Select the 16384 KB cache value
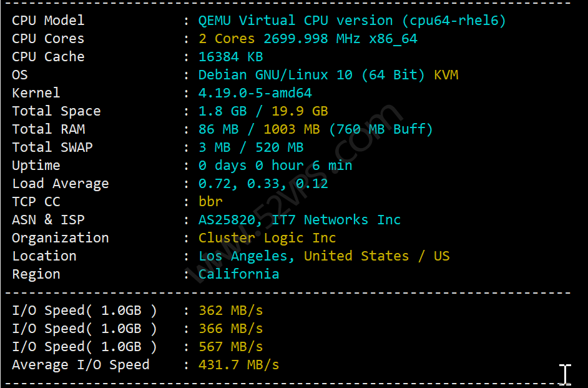588x388 pixels. coord(230,56)
